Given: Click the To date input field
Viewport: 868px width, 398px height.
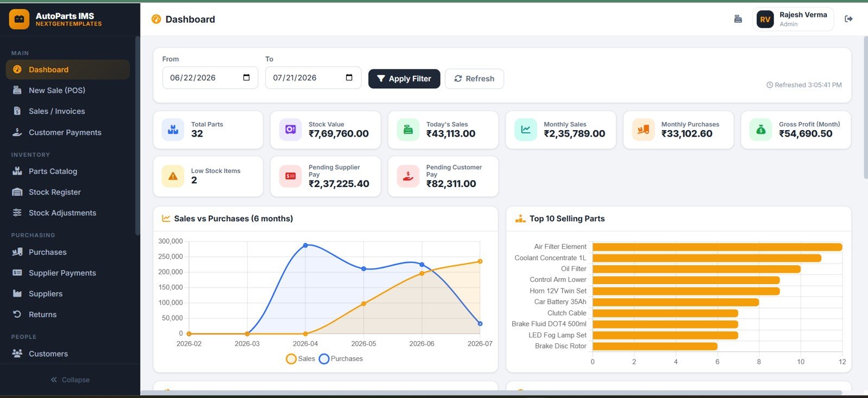Looking at the screenshot, I should (x=313, y=78).
